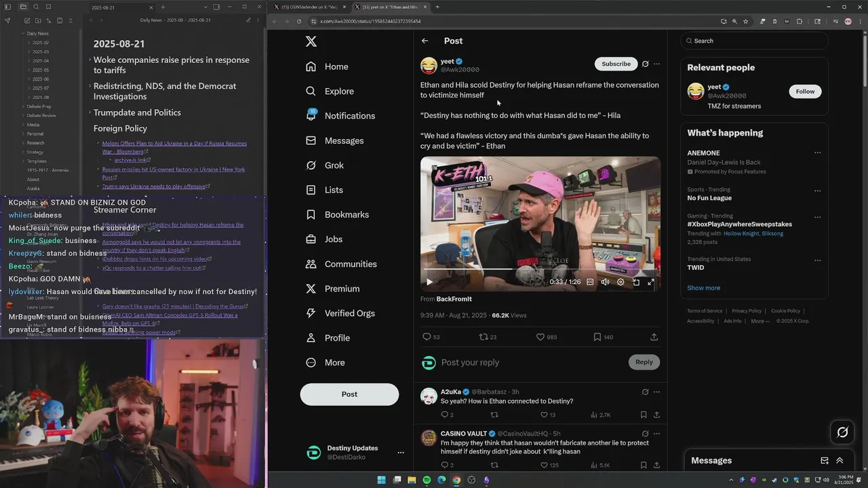Image resolution: width=868 pixels, height=488 pixels.
Task: Share the yeet post
Action: point(654,337)
